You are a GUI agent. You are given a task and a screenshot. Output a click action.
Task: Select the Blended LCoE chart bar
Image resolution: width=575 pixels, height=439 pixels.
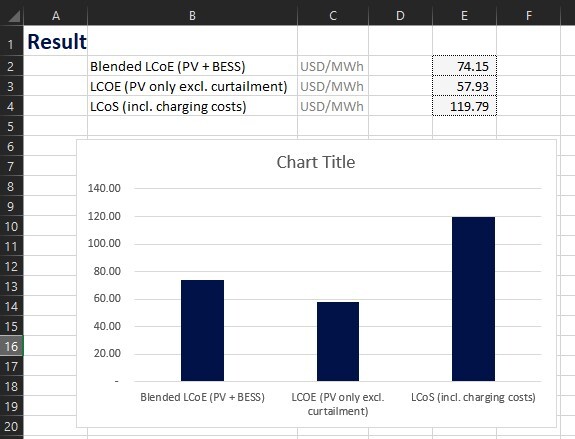[202, 330]
